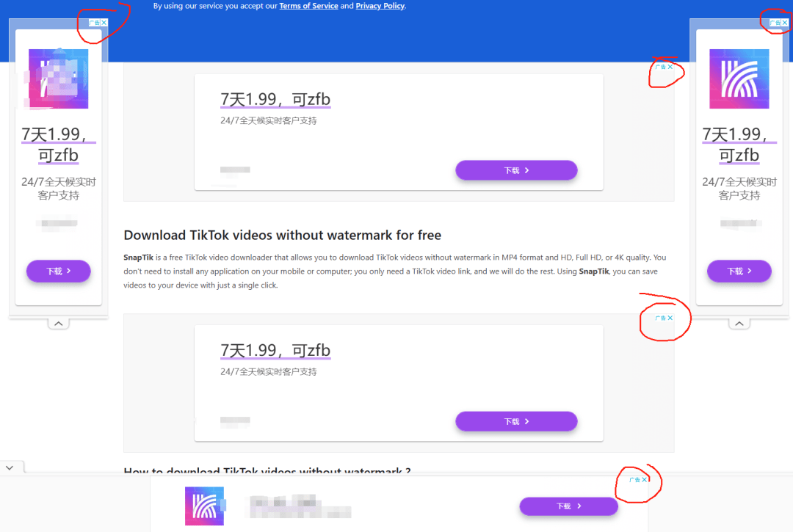Close the left sidebar ad with X

click(104, 23)
